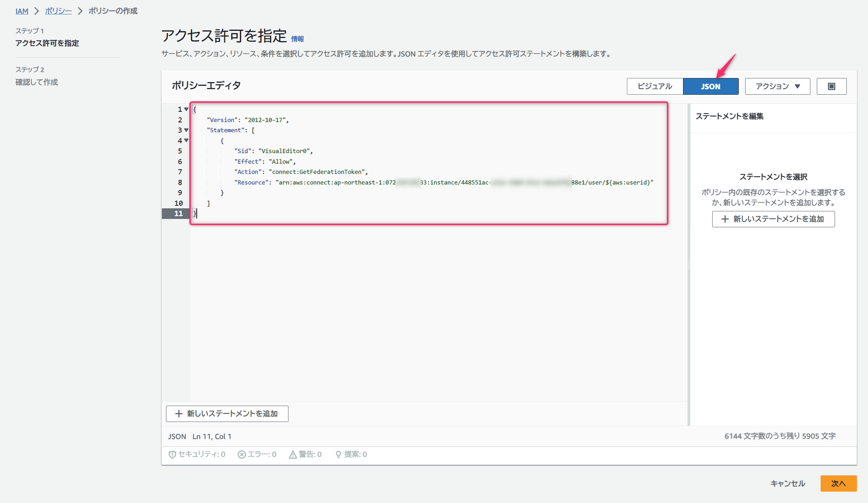Click the ステートメントを編集 panel heading
The height and width of the screenshot is (503, 868).
[x=730, y=116]
